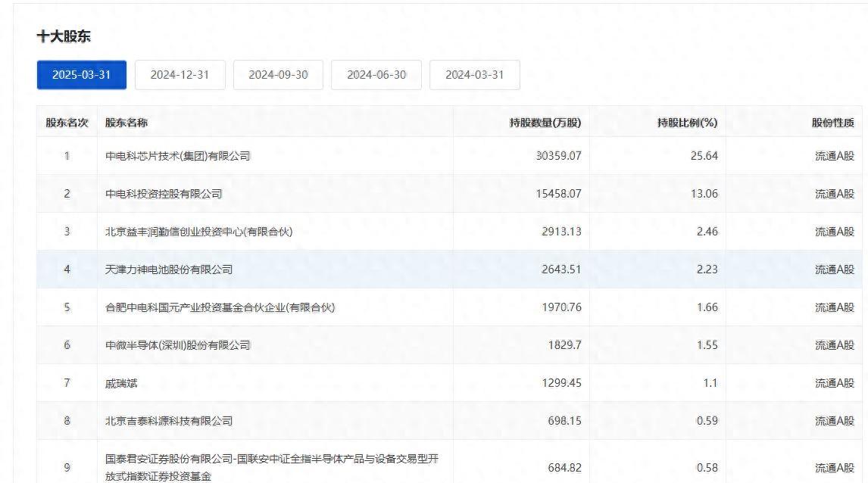This screenshot has width=868, height=483.
Task: Click 流通A股 in the 中电科芯片技术 row
Action: point(834,156)
